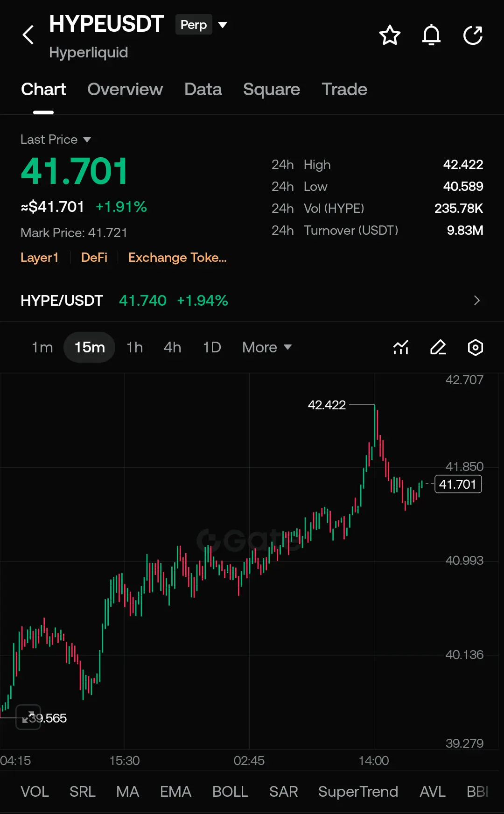Tap the 02:45 time axis label
This screenshot has height=814, width=504.
249,760
